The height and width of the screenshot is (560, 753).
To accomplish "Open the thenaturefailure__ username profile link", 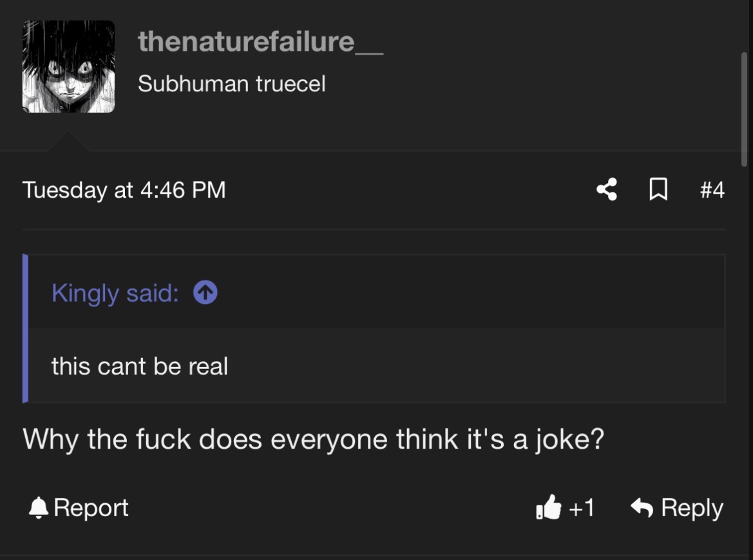I will (x=260, y=42).
